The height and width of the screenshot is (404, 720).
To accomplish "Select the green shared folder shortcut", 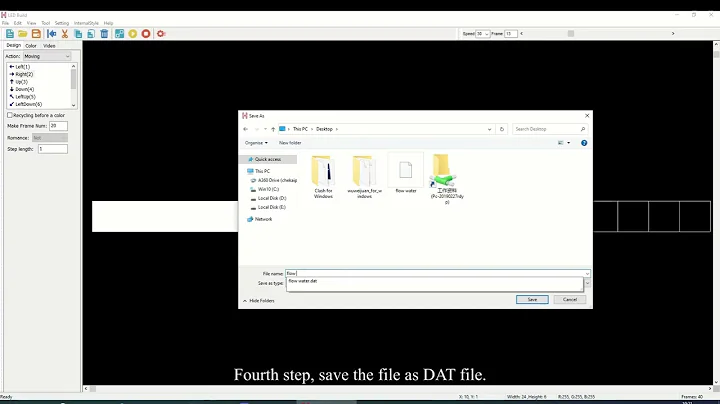I will point(447,179).
